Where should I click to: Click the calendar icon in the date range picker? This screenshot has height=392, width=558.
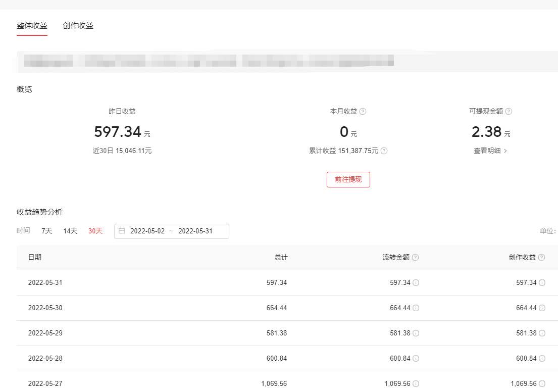[x=122, y=231]
